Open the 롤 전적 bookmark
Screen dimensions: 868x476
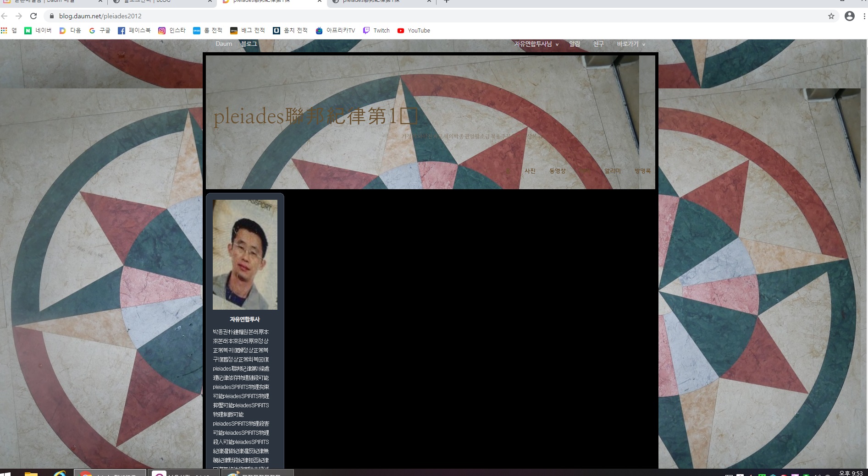coord(208,31)
